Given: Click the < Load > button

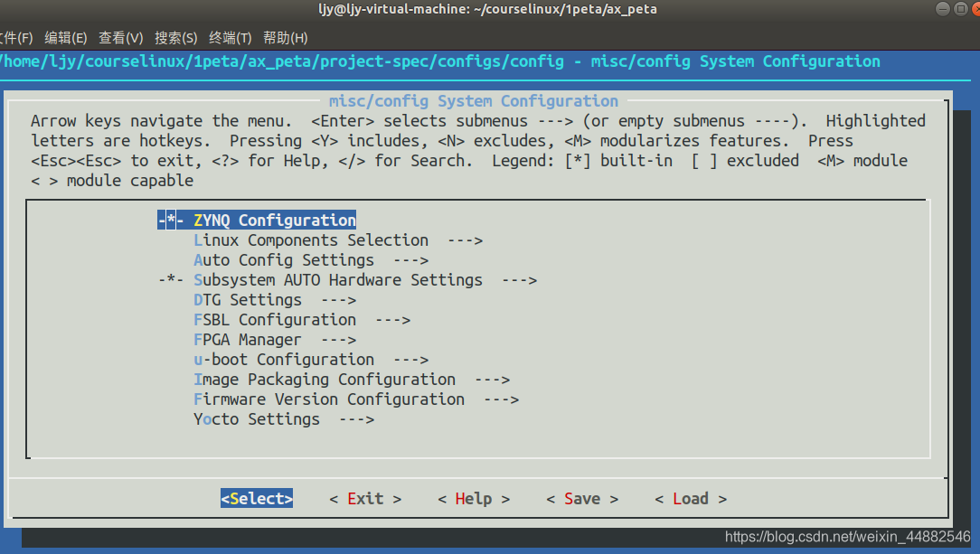Looking at the screenshot, I should [690, 498].
